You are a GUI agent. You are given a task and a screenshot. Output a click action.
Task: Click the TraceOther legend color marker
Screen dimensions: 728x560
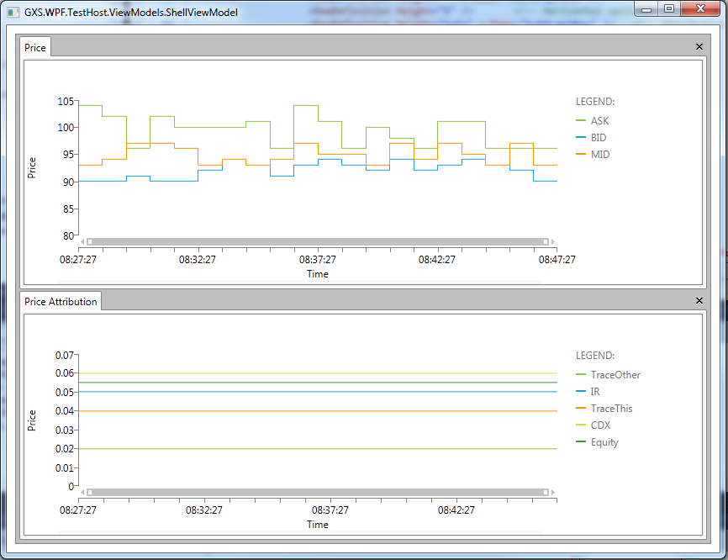(580, 374)
